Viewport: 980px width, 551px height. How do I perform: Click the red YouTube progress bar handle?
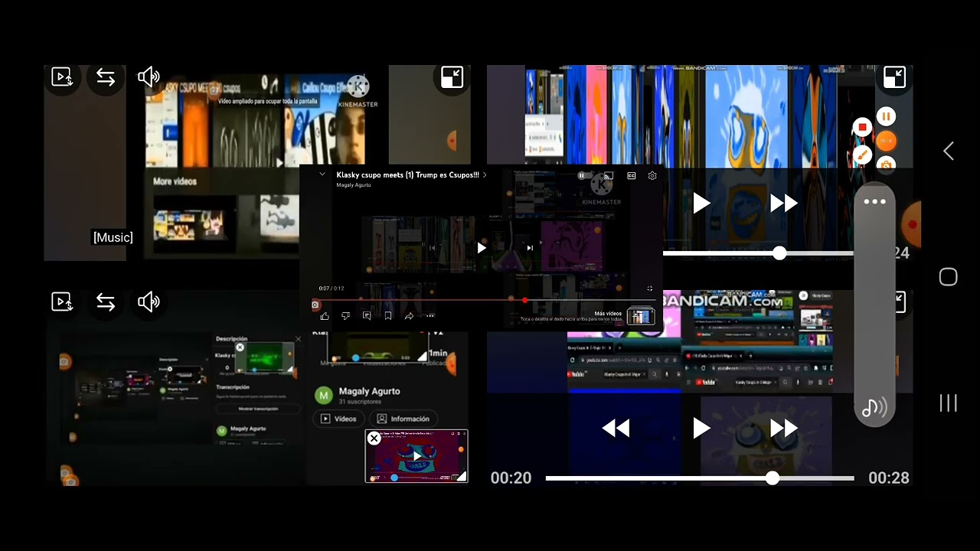point(524,300)
